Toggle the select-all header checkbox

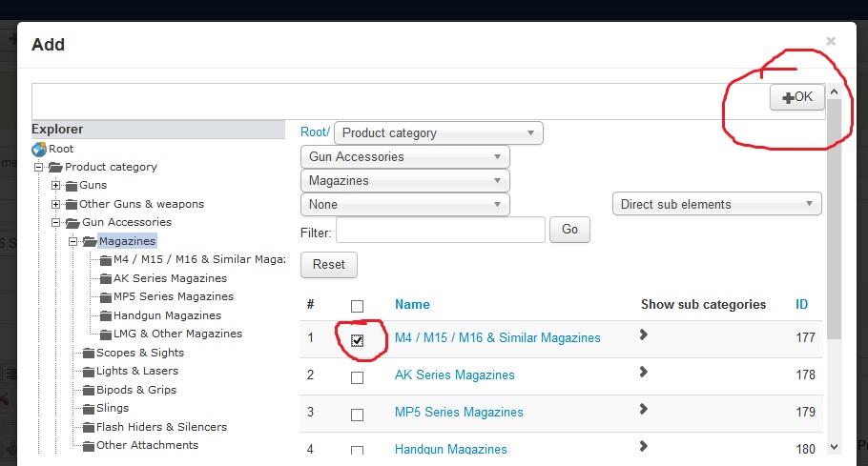(358, 306)
